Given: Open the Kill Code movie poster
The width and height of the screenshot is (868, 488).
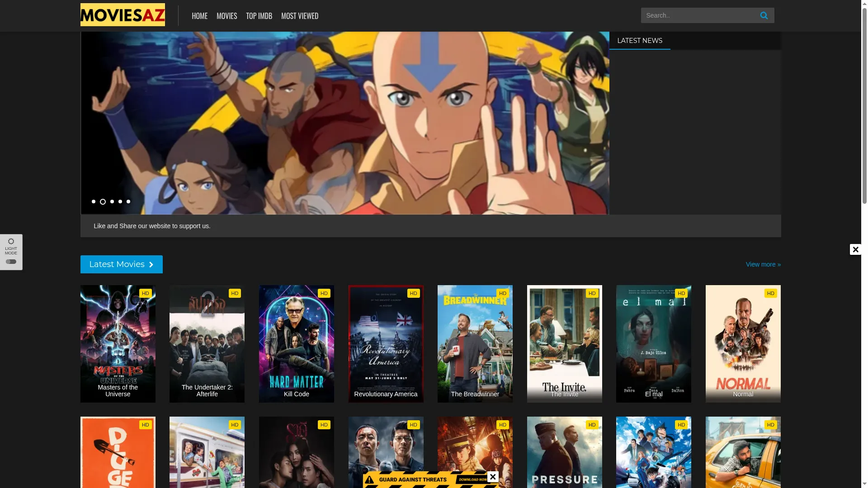Looking at the screenshot, I should pos(297,343).
